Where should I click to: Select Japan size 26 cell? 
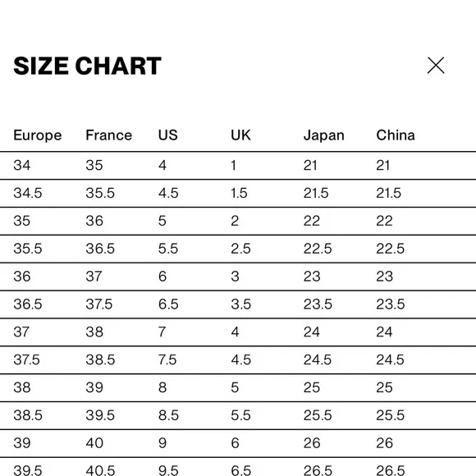(312, 443)
